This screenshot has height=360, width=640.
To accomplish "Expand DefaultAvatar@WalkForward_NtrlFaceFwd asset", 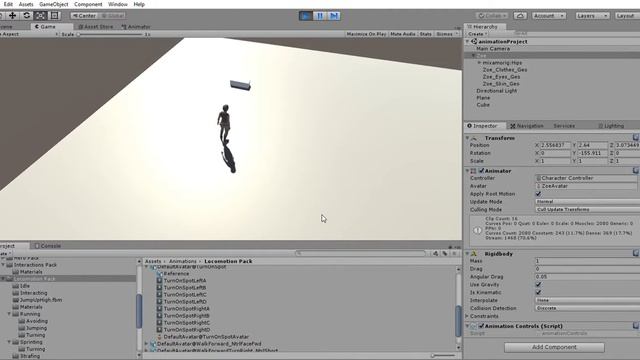I will click(x=147, y=344).
